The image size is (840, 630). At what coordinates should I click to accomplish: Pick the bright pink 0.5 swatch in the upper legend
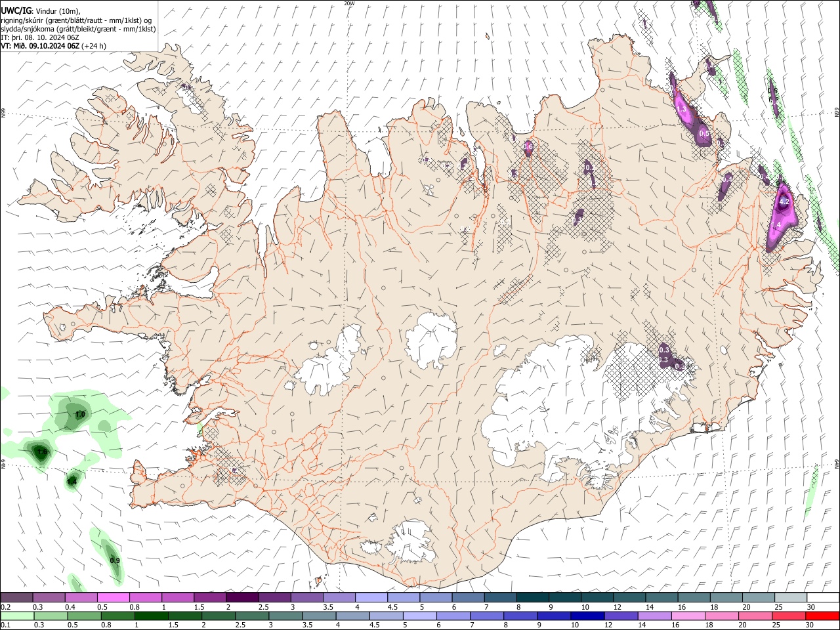point(113,597)
